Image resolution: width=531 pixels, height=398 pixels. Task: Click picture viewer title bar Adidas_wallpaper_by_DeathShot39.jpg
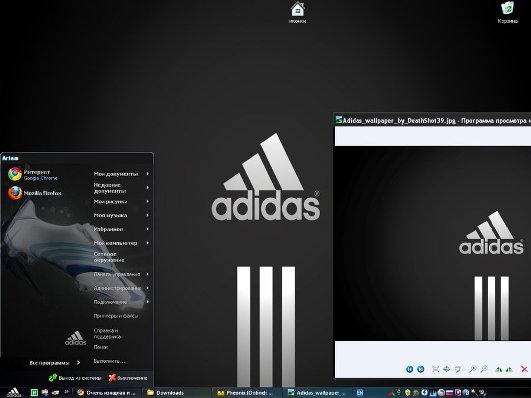pyautogui.click(x=432, y=121)
